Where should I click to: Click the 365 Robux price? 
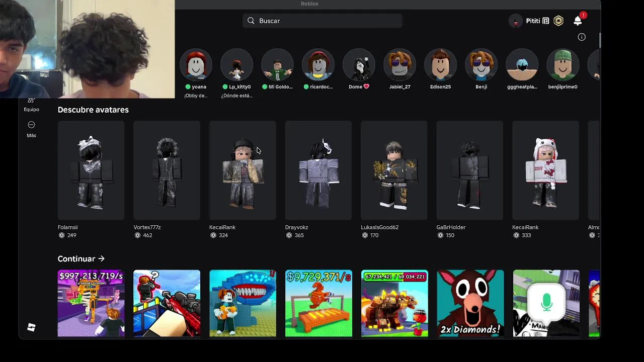tap(299, 235)
